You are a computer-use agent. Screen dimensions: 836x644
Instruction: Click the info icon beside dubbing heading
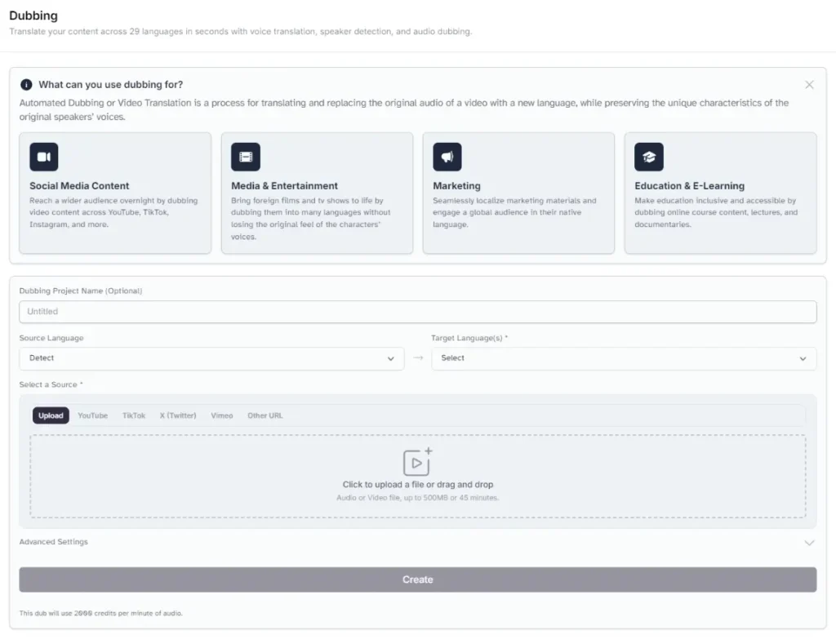pyautogui.click(x=26, y=85)
